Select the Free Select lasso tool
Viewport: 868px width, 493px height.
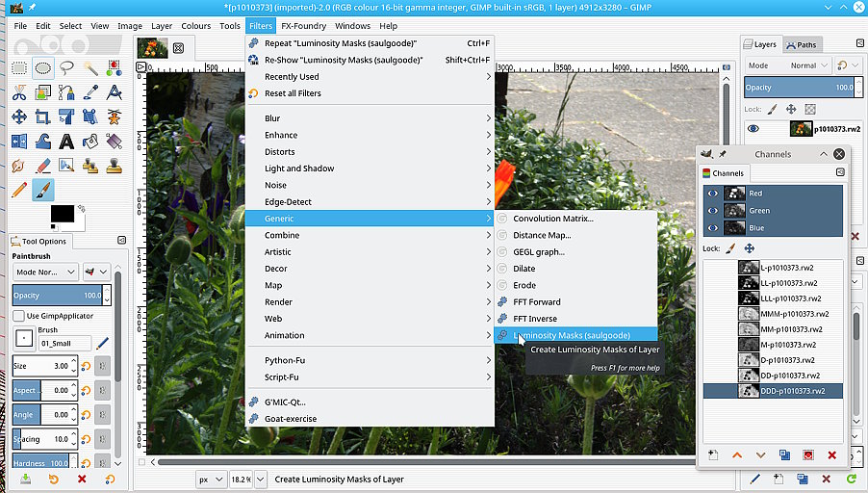coord(66,68)
